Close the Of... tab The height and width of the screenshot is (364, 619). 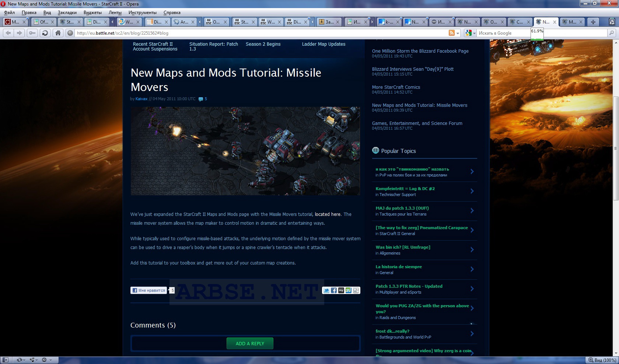[52, 22]
